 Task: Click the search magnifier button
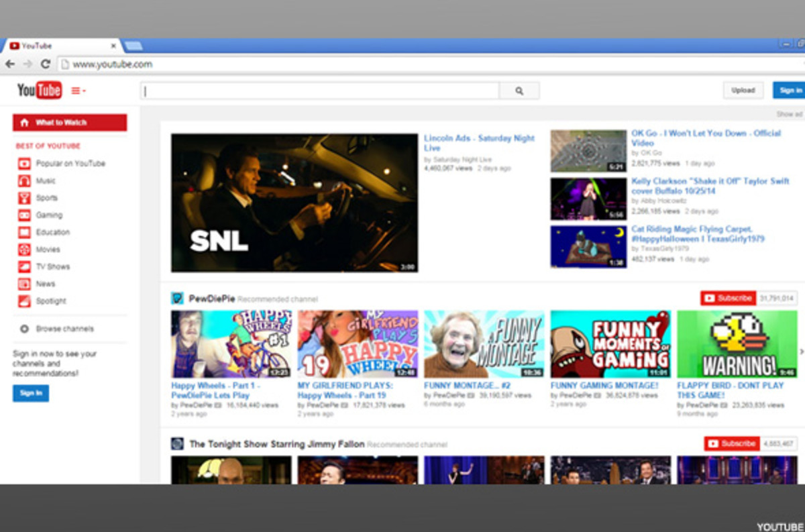click(x=519, y=91)
